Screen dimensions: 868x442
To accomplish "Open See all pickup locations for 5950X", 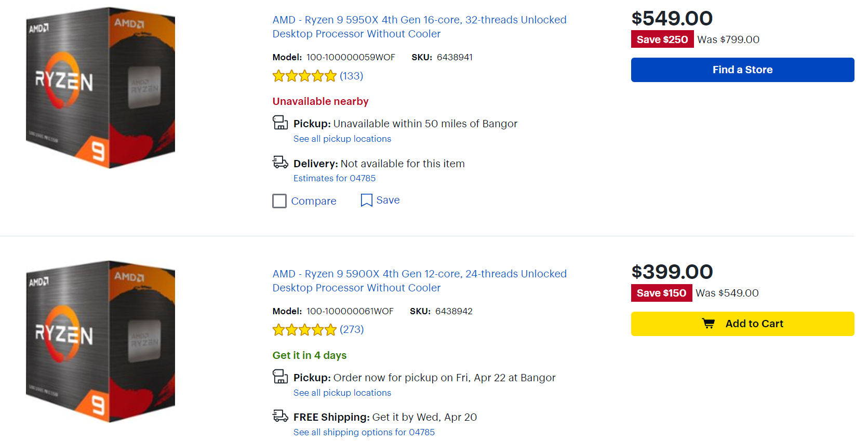I will 342,139.
